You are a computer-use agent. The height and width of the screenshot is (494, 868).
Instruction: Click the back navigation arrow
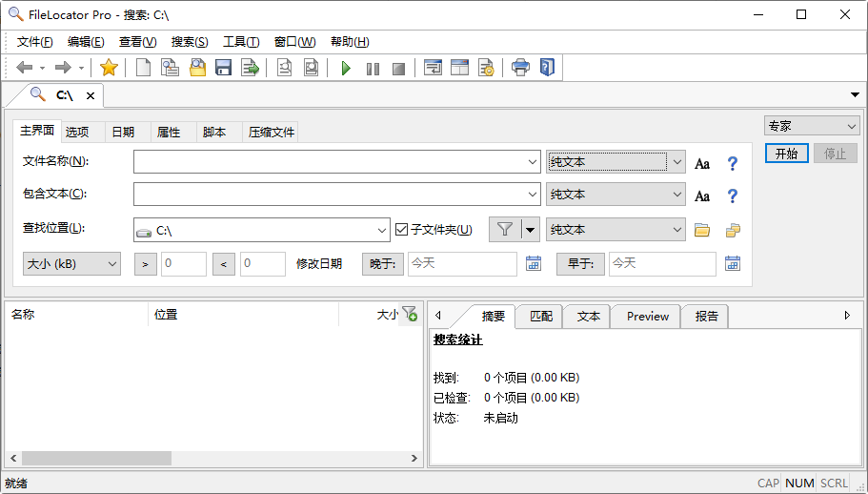click(25, 68)
